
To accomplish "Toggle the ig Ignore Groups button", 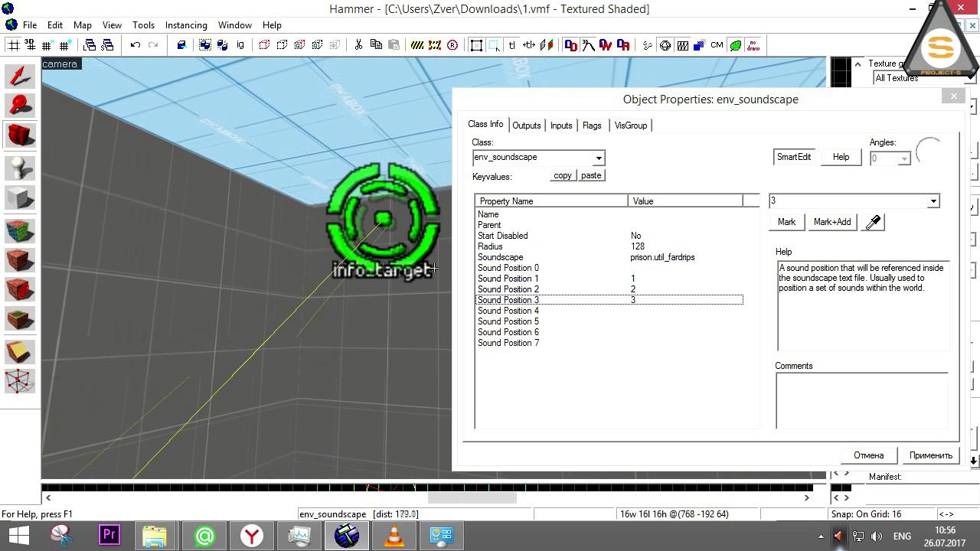I will click(240, 45).
